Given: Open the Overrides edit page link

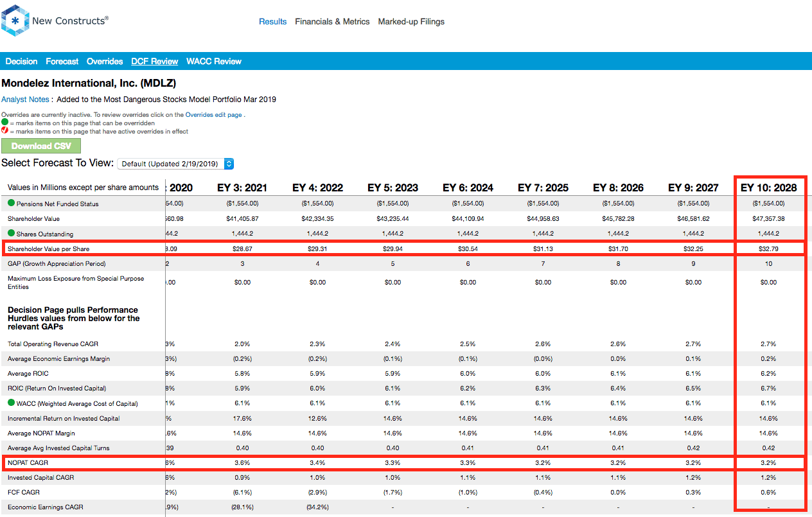Looking at the screenshot, I should pos(213,114).
